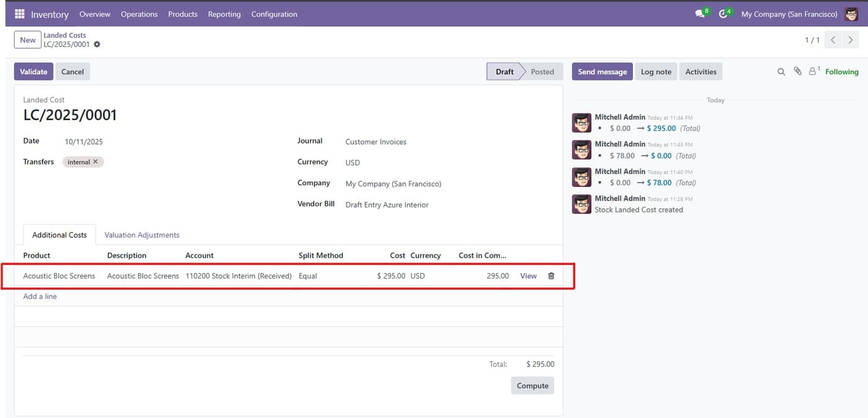Delete the Acoustic Bloc Screens cost line
The image size is (868, 418).
click(x=551, y=276)
